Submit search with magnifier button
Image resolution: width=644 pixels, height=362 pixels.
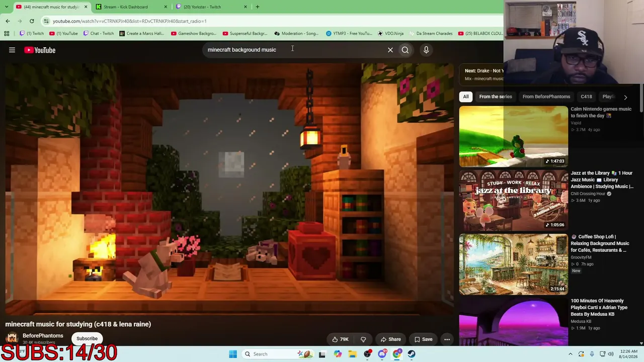405,50
